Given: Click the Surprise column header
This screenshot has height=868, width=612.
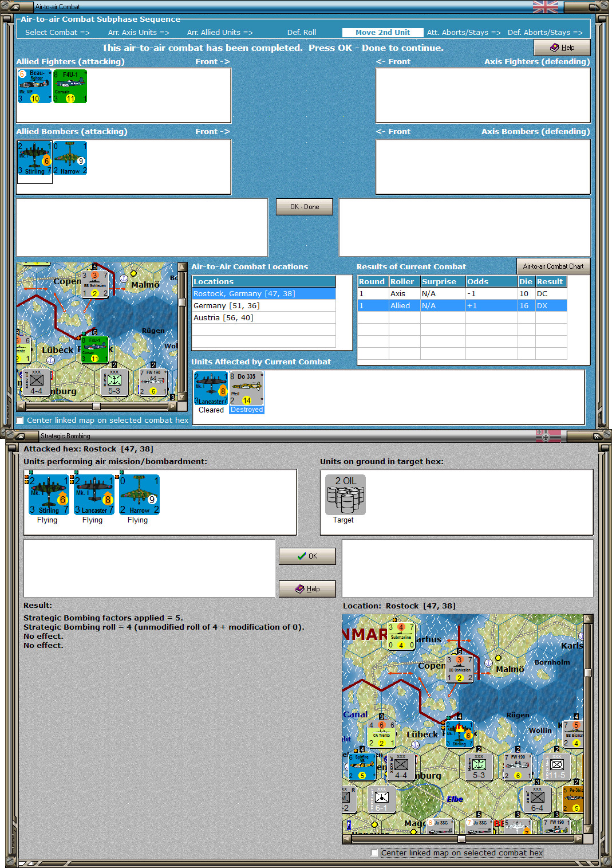Looking at the screenshot, I should (x=443, y=282).
